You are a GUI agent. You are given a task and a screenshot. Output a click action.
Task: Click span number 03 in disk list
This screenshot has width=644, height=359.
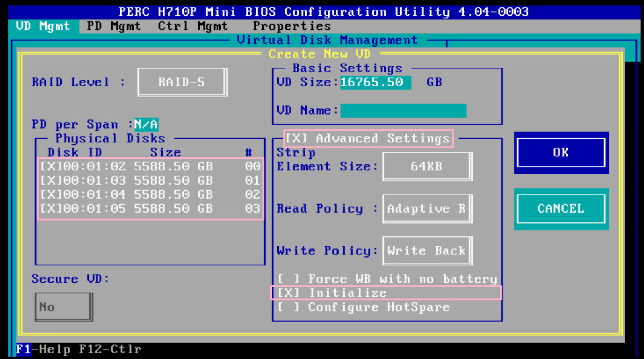[252, 209]
